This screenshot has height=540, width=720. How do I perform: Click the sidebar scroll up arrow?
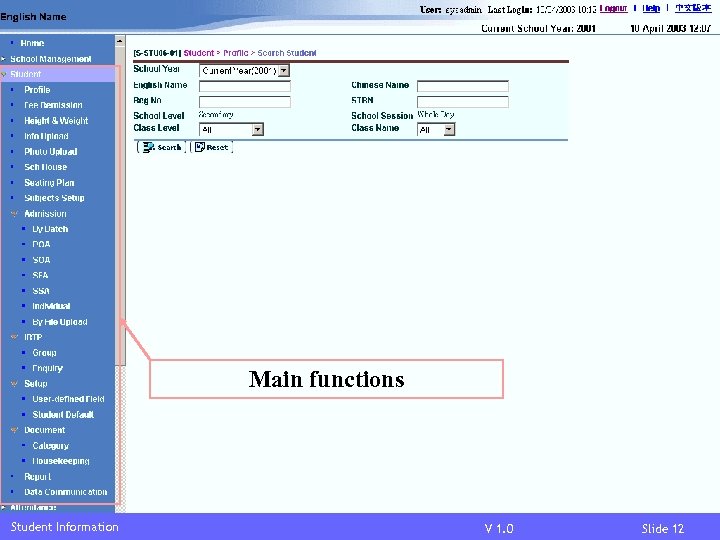pos(120,41)
